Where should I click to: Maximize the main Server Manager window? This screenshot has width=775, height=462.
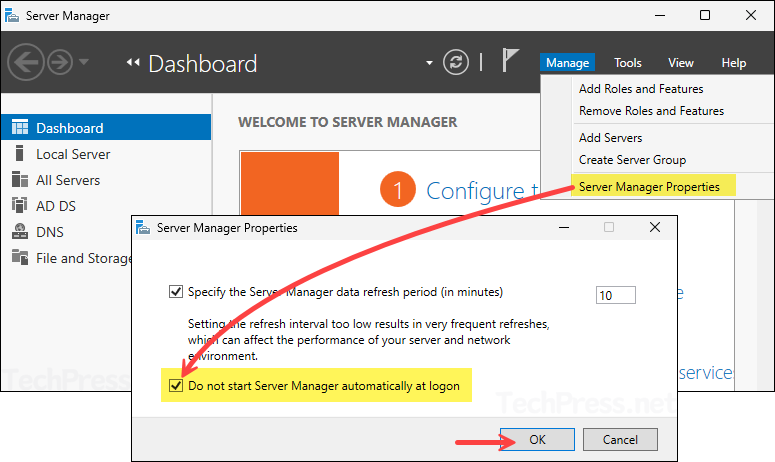pyautogui.click(x=705, y=15)
